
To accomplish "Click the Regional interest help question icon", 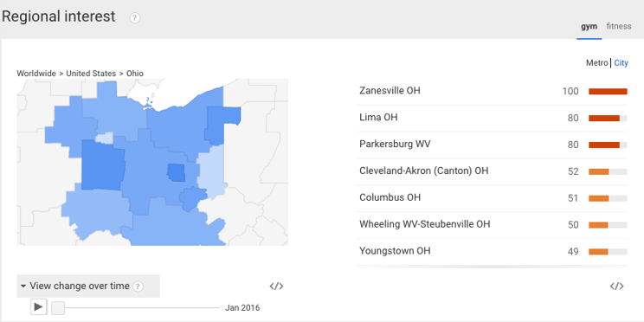I will (x=135, y=18).
